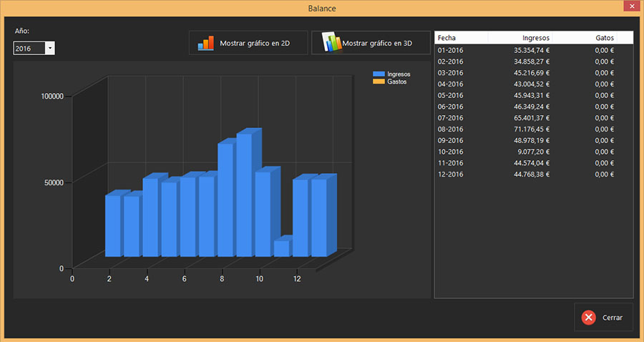This screenshot has width=644, height=342.
Task: Click the 100000 axis label
Action: (52, 97)
